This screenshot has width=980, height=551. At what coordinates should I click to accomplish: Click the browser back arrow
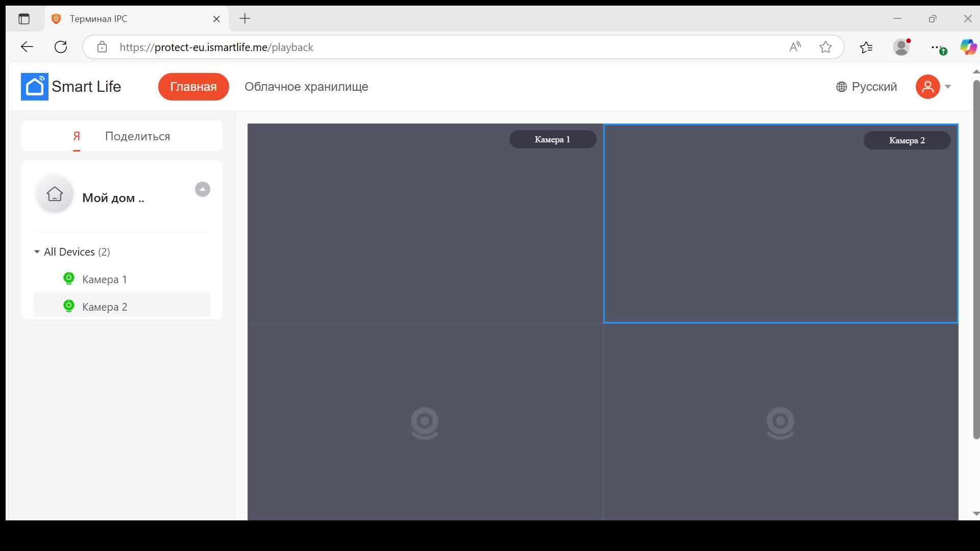pyautogui.click(x=27, y=47)
